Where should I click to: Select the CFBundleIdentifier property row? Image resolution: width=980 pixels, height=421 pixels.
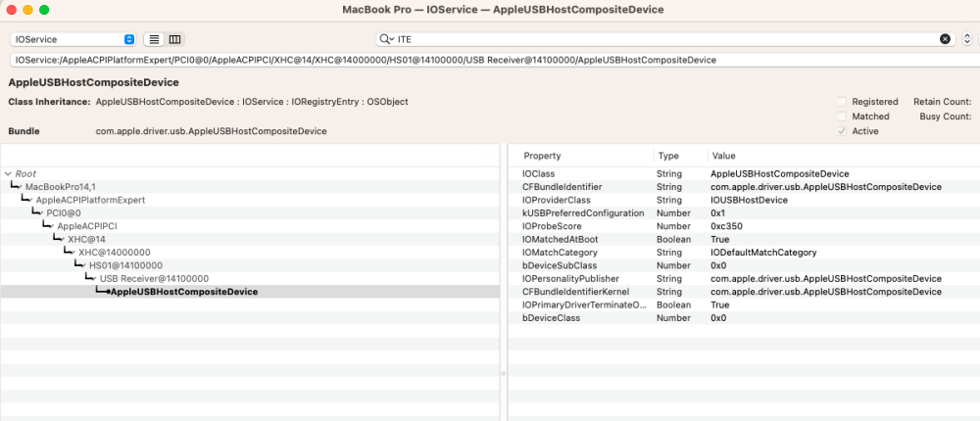(x=744, y=187)
